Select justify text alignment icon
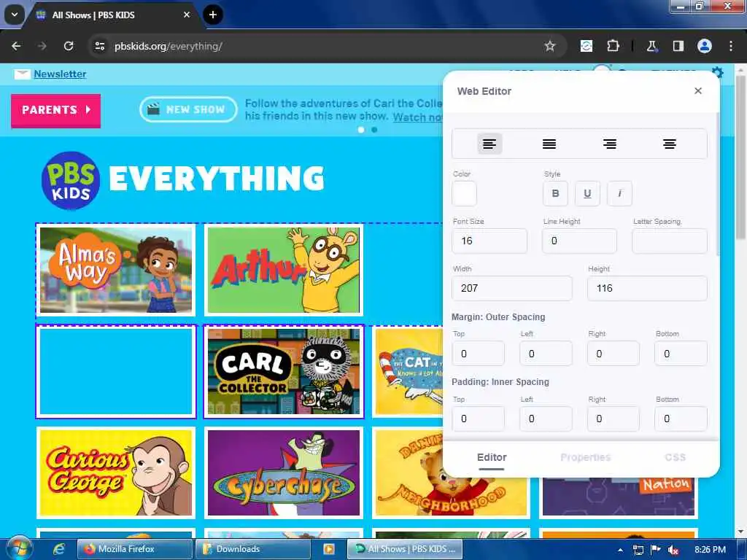The height and width of the screenshot is (560, 747). (549, 144)
